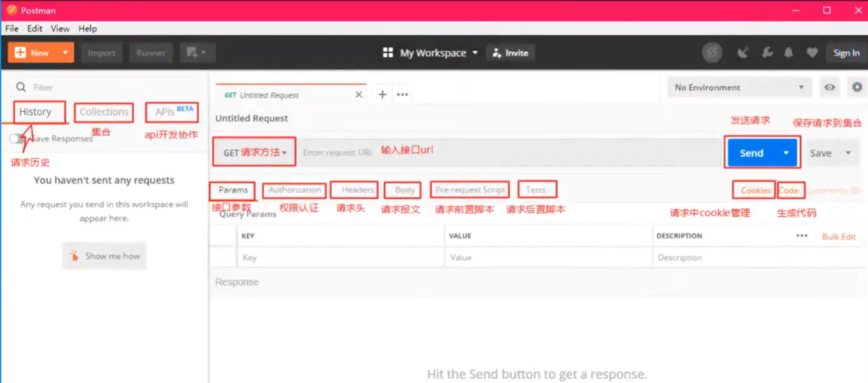
Task: Open the Authorization tab
Action: click(x=295, y=190)
